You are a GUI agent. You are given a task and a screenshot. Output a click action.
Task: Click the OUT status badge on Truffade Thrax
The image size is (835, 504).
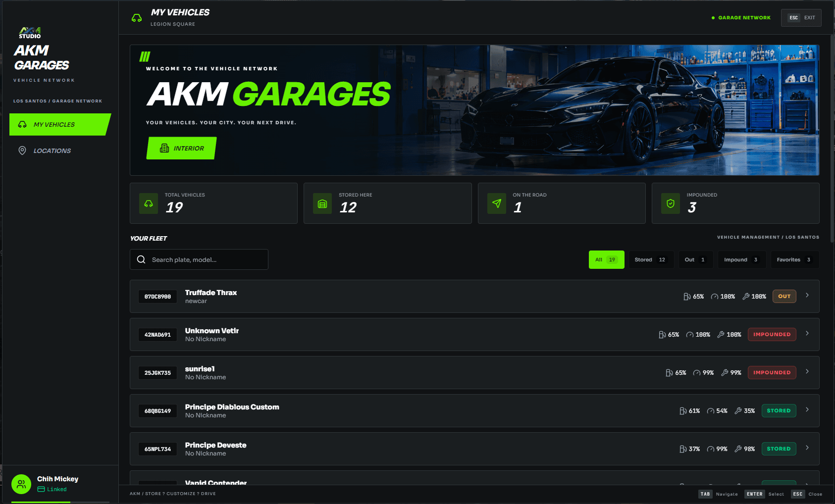click(784, 297)
